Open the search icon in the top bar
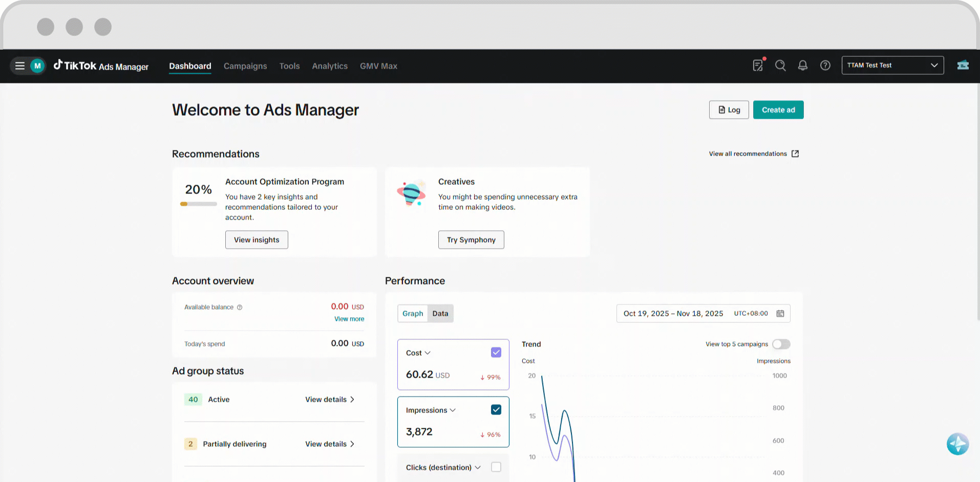 tap(780, 65)
